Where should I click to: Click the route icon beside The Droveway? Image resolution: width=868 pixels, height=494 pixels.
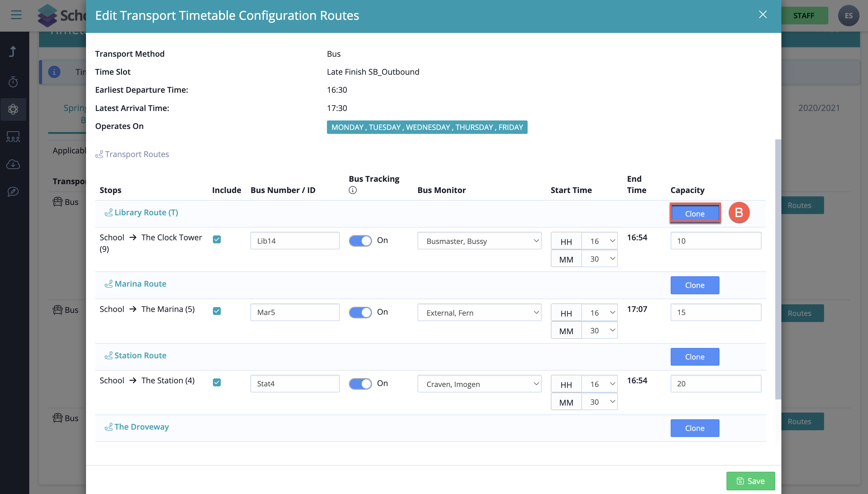[x=109, y=427]
